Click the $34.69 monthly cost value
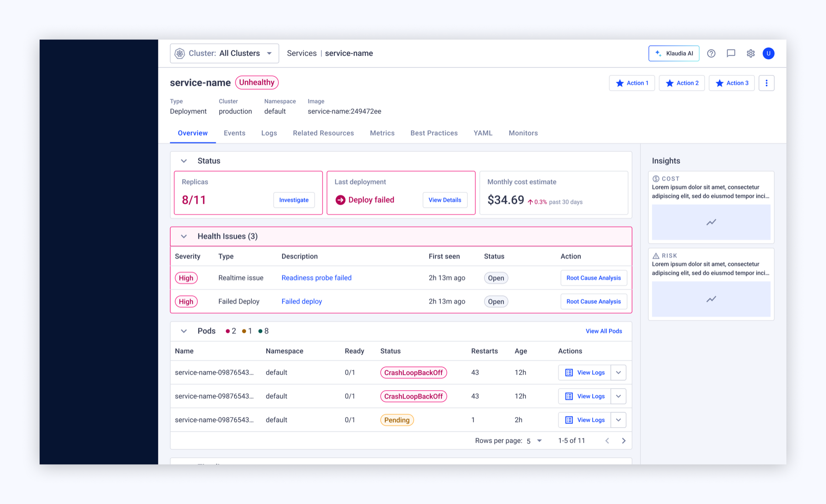826x504 pixels. click(x=506, y=200)
